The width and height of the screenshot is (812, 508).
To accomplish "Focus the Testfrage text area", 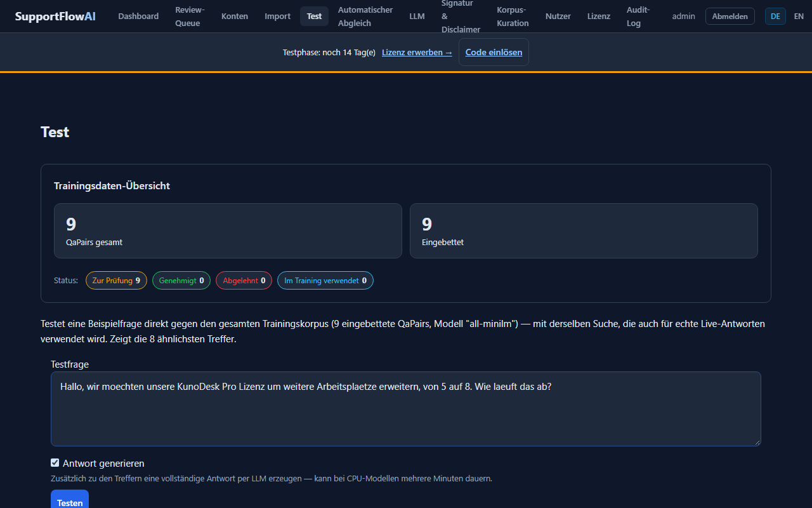I will [x=406, y=409].
